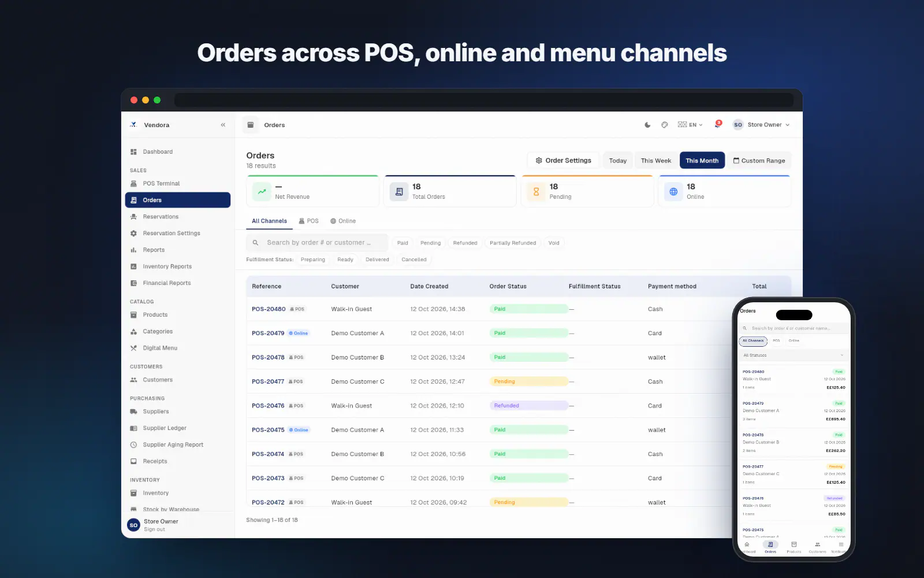Open notifications bell icon

tap(717, 124)
